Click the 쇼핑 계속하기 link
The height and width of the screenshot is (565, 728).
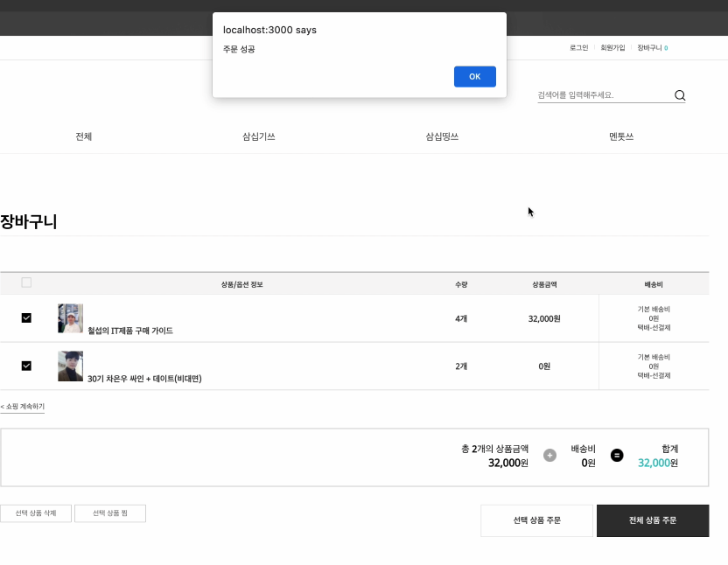click(x=22, y=407)
